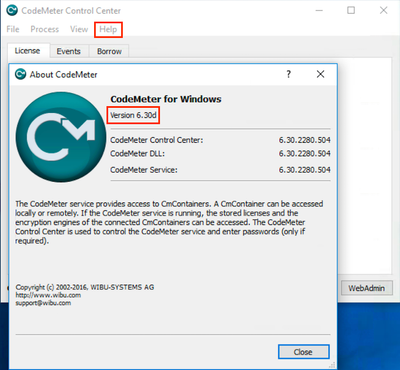400x370 pixels.
Task: Open the View menu
Action: [79, 29]
